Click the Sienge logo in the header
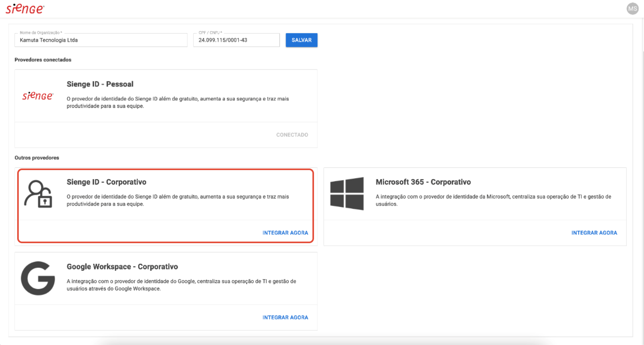This screenshot has height=345, width=644. click(x=25, y=9)
